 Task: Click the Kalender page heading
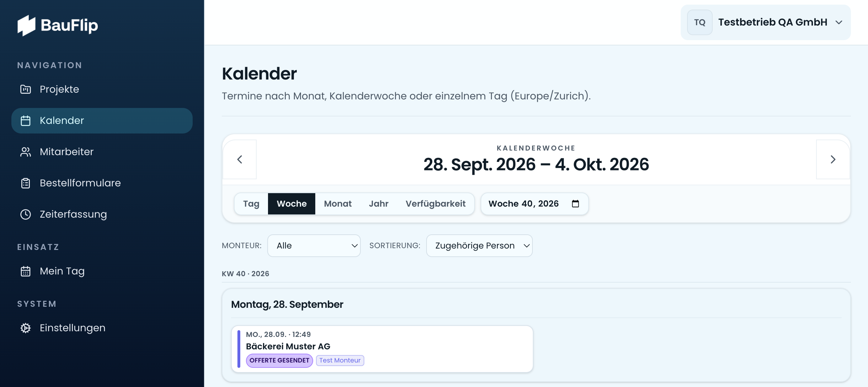259,74
